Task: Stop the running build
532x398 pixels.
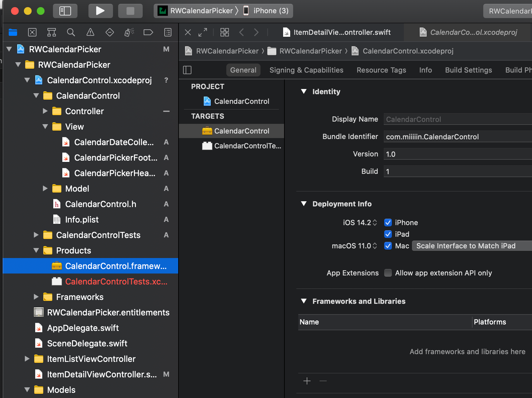Action: (130, 11)
